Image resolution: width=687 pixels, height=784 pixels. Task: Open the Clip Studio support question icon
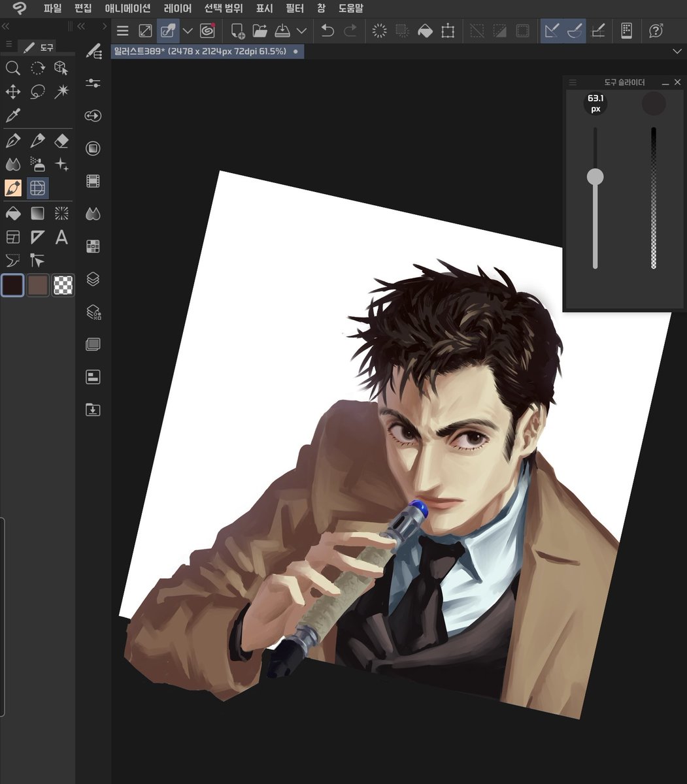pyautogui.click(x=656, y=31)
